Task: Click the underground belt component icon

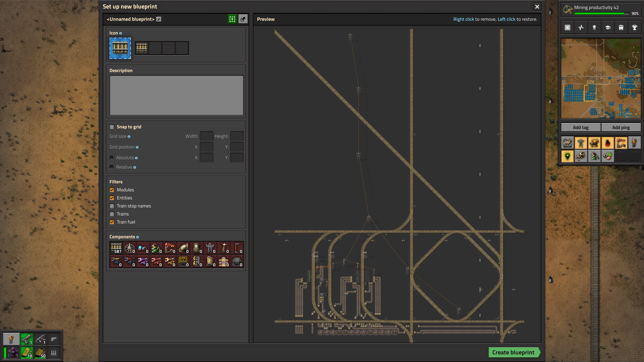Action: point(183,261)
